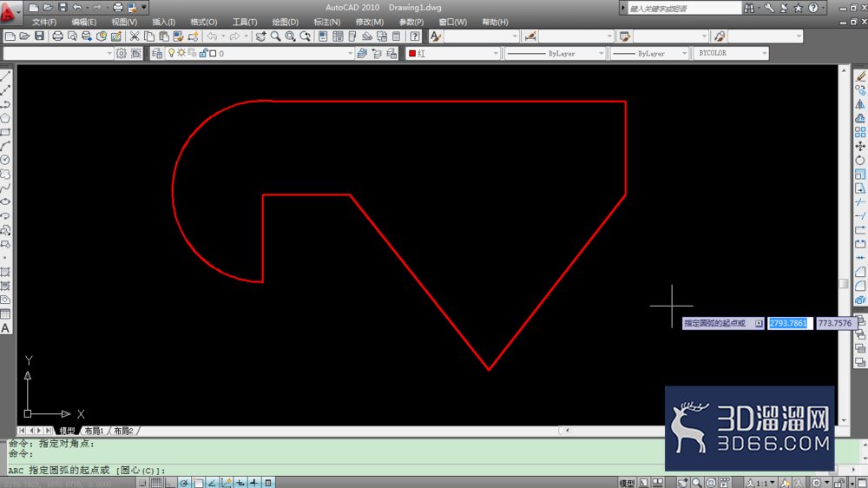Open the 编辑(E) menu
The height and width of the screenshot is (488, 868).
(x=83, y=23)
